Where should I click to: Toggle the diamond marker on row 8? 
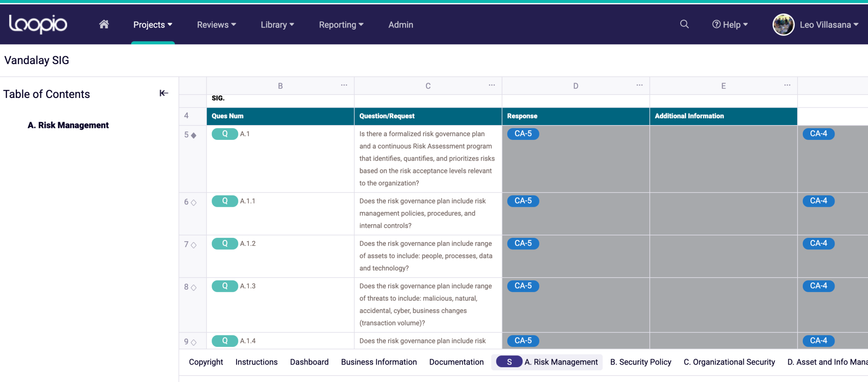(x=194, y=287)
